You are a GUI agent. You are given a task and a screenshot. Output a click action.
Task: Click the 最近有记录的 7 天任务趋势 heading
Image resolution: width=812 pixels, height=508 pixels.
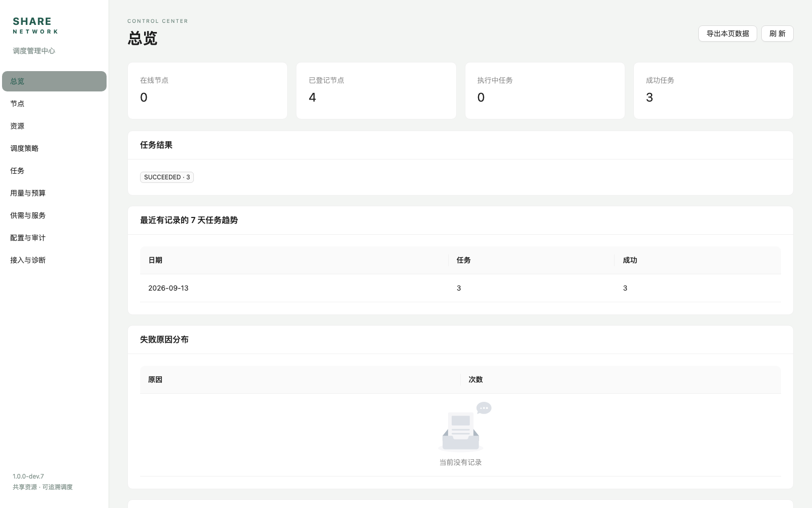pyautogui.click(x=189, y=220)
